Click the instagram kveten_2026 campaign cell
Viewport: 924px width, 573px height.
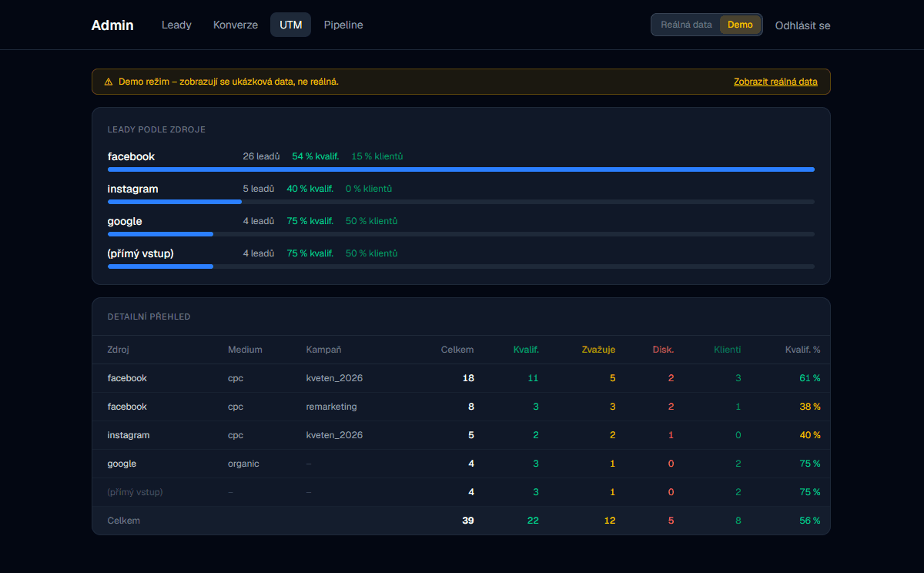point(334,435)
